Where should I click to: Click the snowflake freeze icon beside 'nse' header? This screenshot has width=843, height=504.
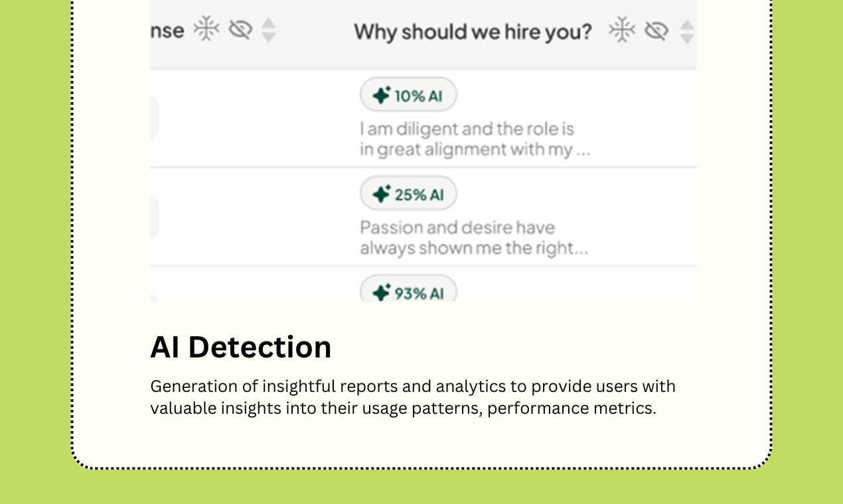(x=206, y=30)
